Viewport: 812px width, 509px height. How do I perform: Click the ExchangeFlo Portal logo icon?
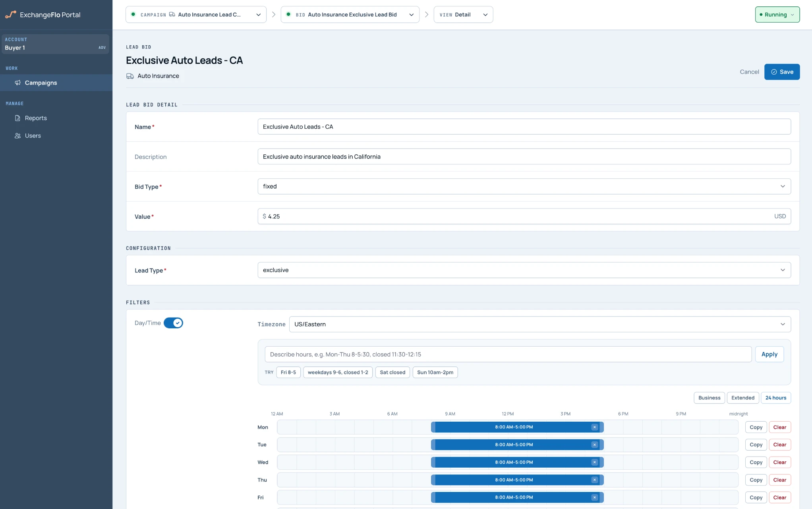[x=11, y=15]
